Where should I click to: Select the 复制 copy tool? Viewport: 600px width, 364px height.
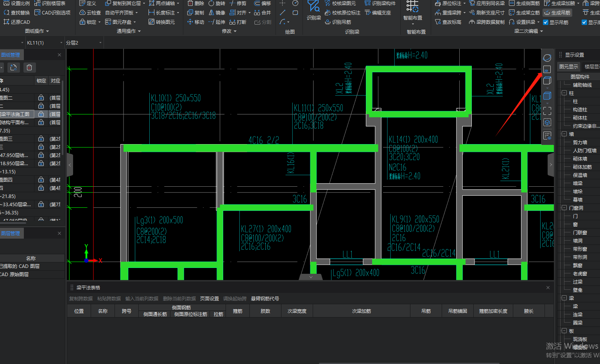click(196, 12)
